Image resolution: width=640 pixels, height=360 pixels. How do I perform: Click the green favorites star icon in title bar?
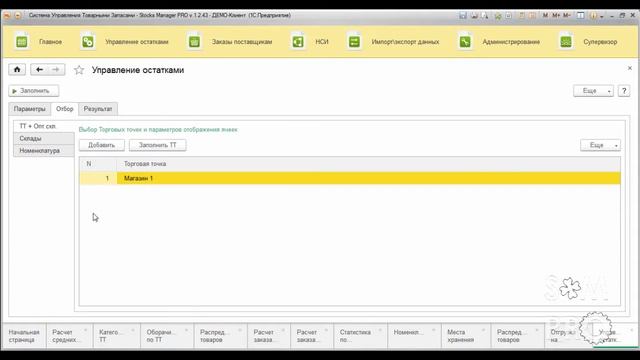498,16
